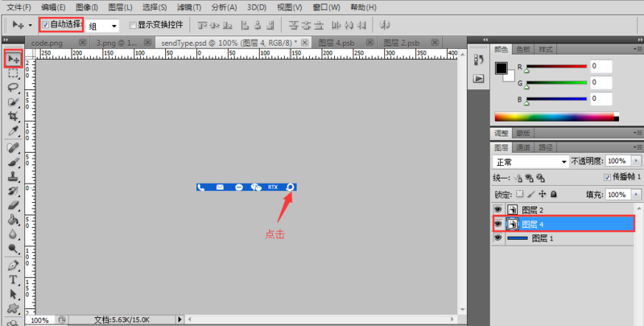
Task: Open the 填充 slider arrow
Action: pos(637,194)
